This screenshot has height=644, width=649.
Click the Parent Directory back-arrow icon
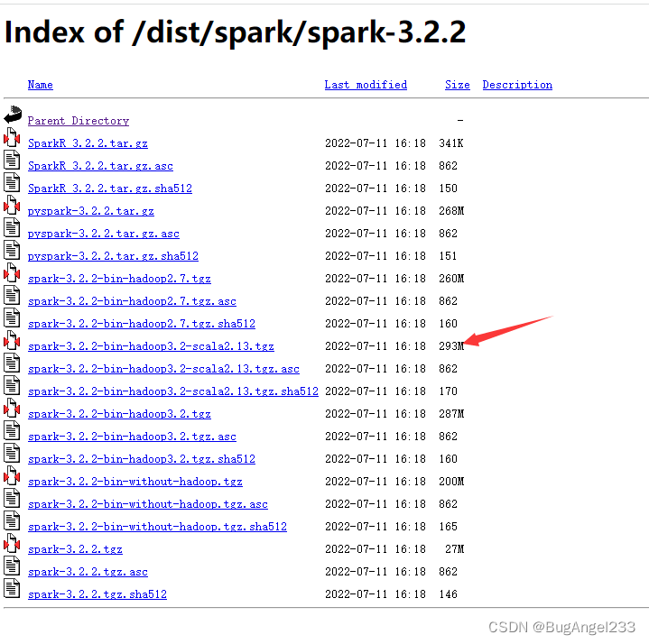tap(13, 115)
